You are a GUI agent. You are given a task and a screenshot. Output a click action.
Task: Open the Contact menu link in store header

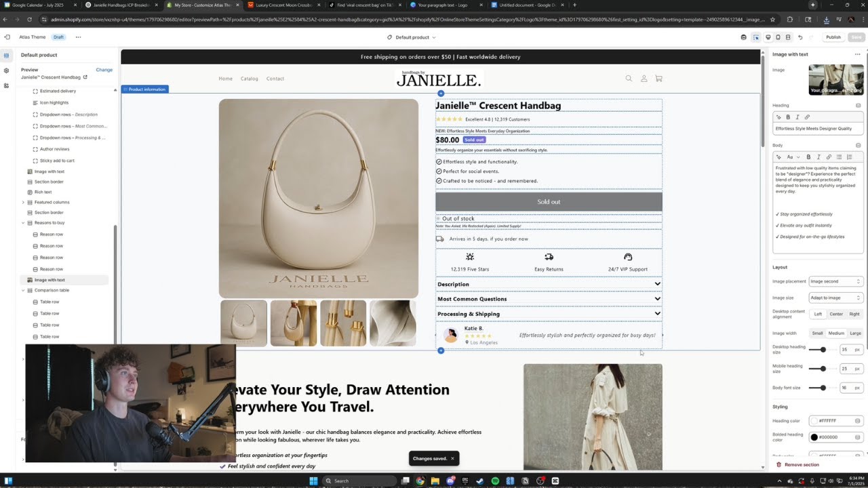click(x=275, y=79)
